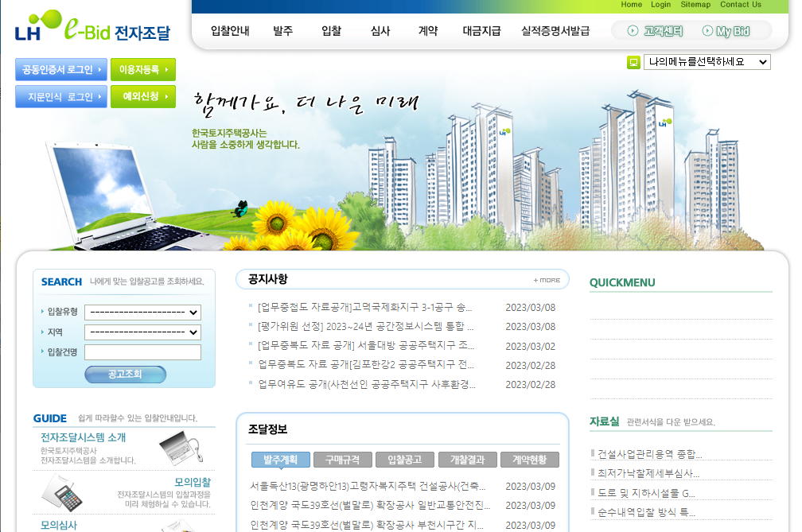Open notice 김포한강2 공공주택지구

click(366, 364)
